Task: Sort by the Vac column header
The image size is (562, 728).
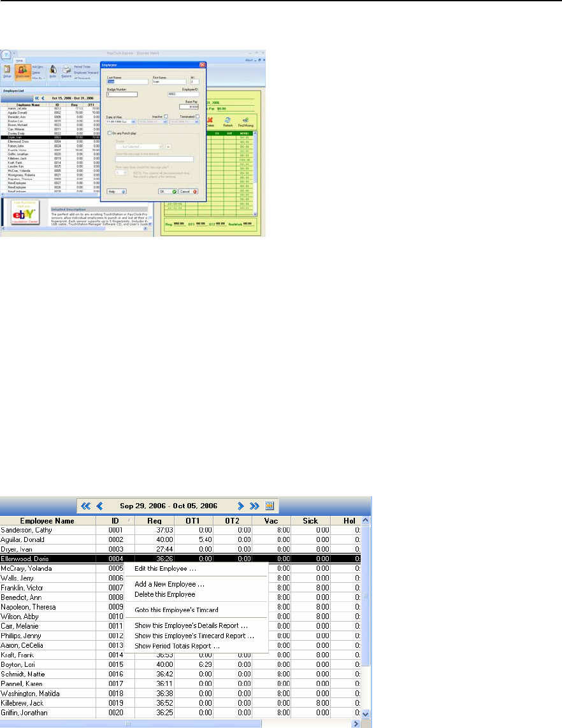Action: click(271, 521)
